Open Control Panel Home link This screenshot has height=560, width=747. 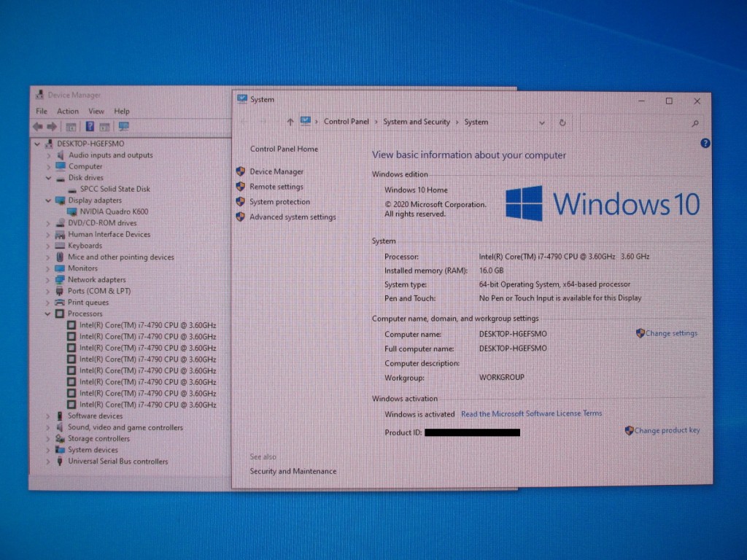284,149
